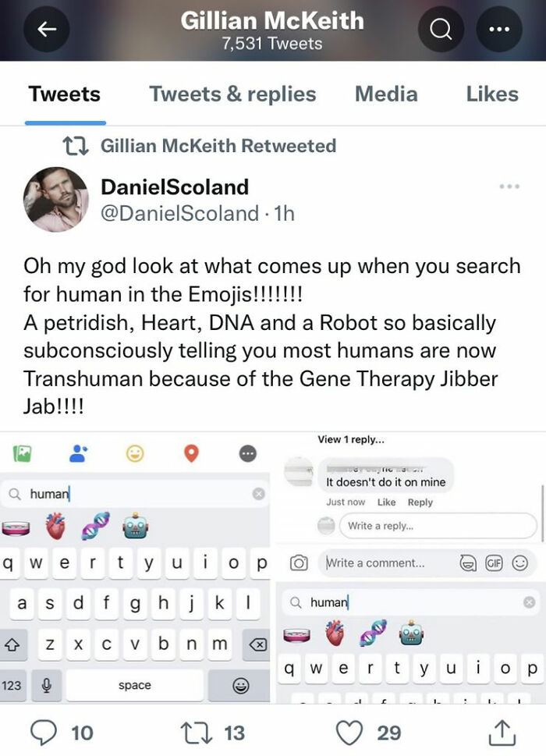Open the @DanielScoland handle link
546x756 pixels.
click(179, 213)
